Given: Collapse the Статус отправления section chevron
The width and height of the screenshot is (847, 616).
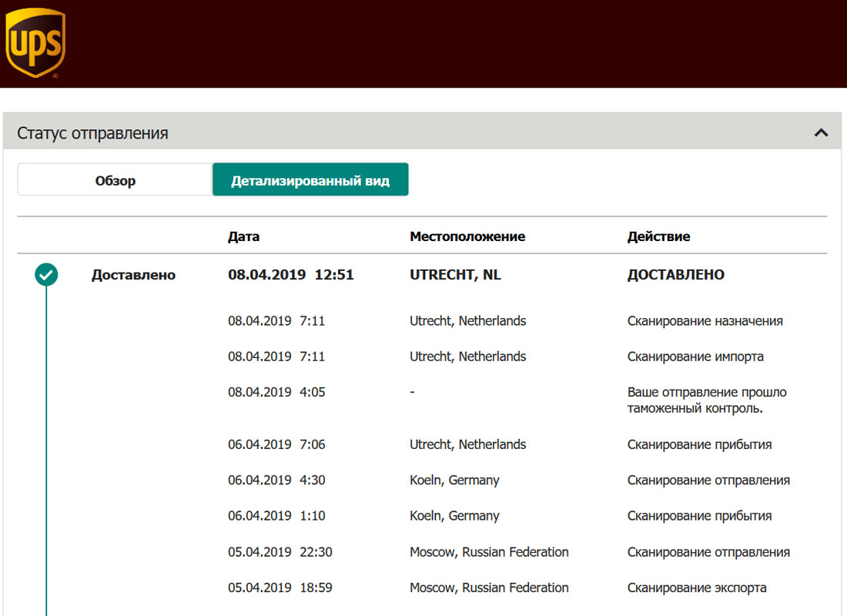Looking at the screenshot, I should click(821, 132).
